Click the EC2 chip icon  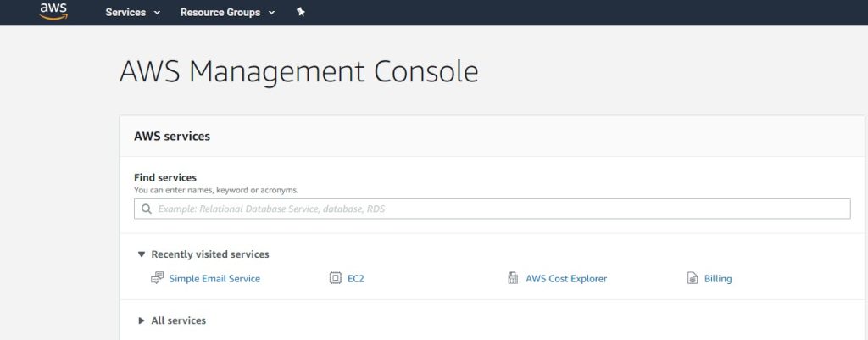tap(336, 278)
